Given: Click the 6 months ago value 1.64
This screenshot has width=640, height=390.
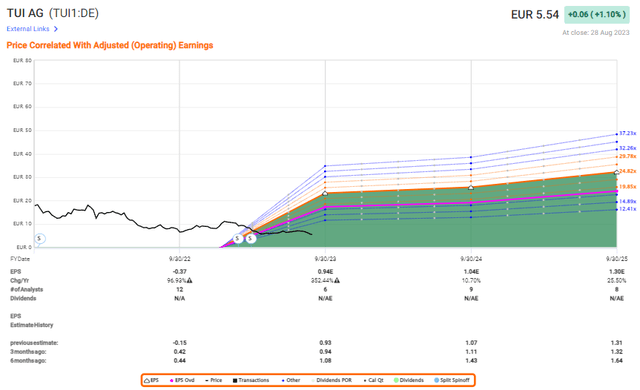Looking at the screenshot, I should [x=616, y=361].
